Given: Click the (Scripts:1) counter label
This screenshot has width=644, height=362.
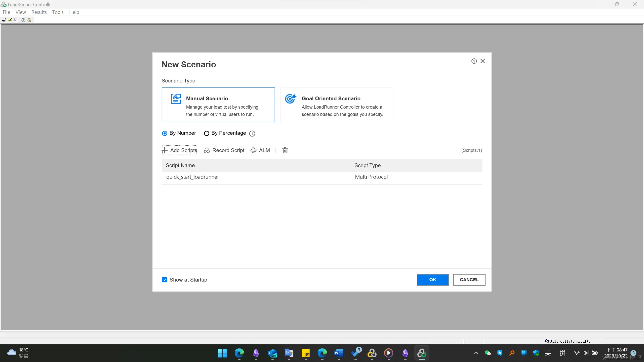Looking at the screenshot, I should [x=472, y=150].
